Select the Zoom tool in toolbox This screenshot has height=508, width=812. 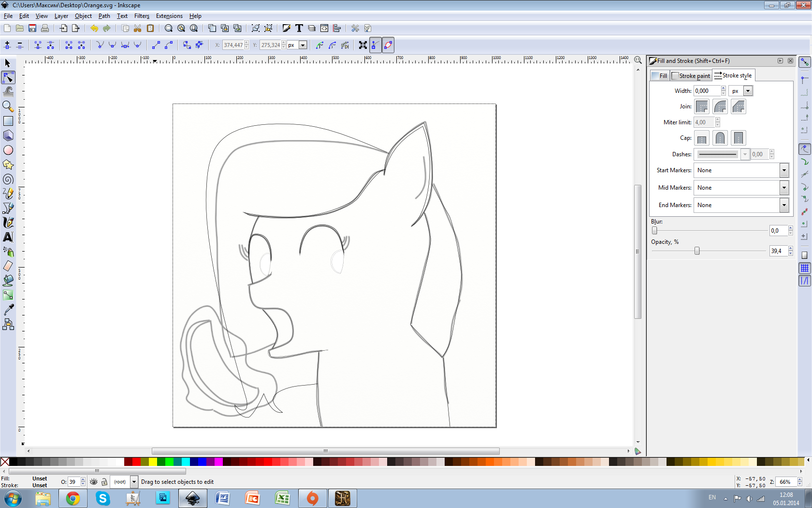pyautogui.click(x=8, y=106)
